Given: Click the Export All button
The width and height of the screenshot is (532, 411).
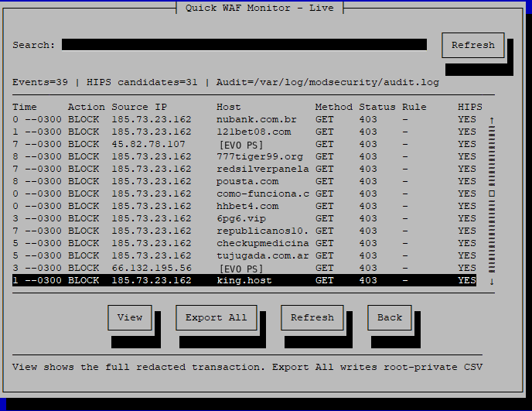Looking at the screenshot, I should tap(217, 317).
